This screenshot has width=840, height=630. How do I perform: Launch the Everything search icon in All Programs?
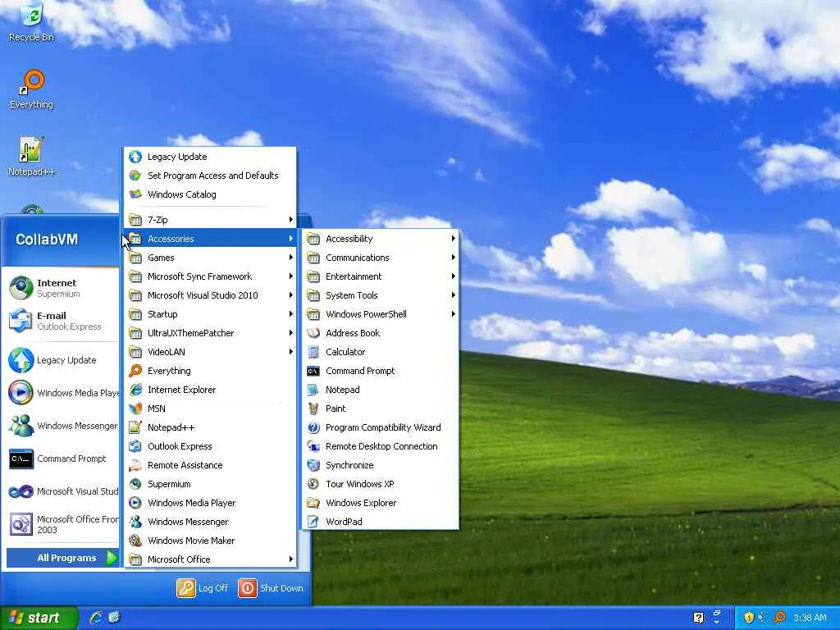(x=135, y=371)
